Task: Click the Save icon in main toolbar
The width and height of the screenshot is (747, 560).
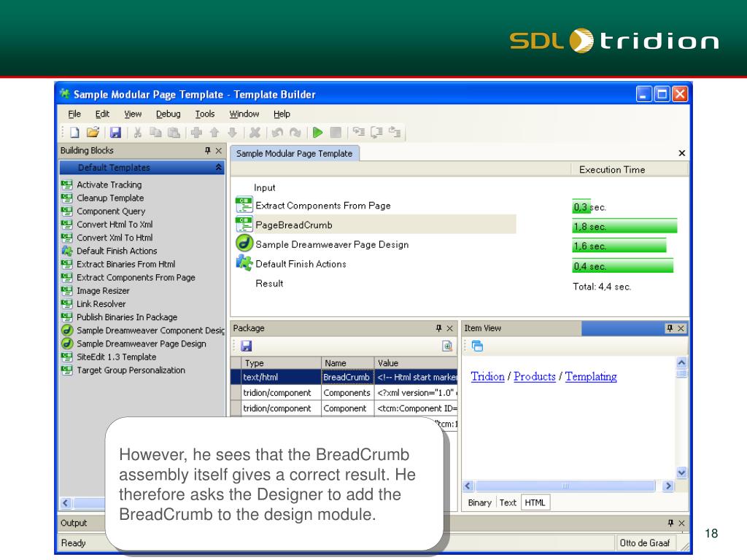Action: 115,133
